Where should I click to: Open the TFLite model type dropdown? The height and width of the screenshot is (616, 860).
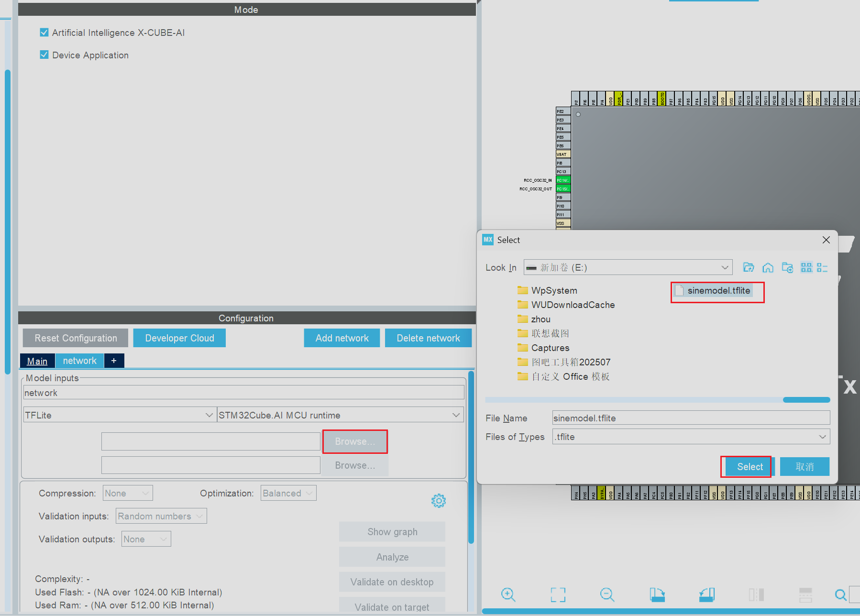pyautogui.click(x=119, y=415)
